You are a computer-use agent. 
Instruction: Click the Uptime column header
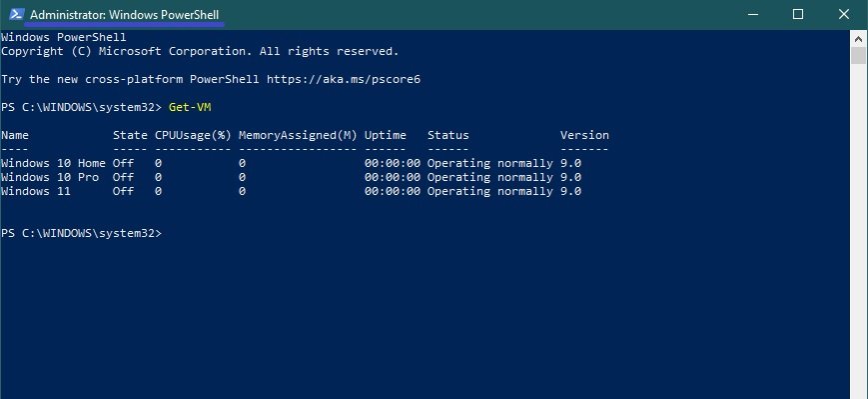coord(386,135)
